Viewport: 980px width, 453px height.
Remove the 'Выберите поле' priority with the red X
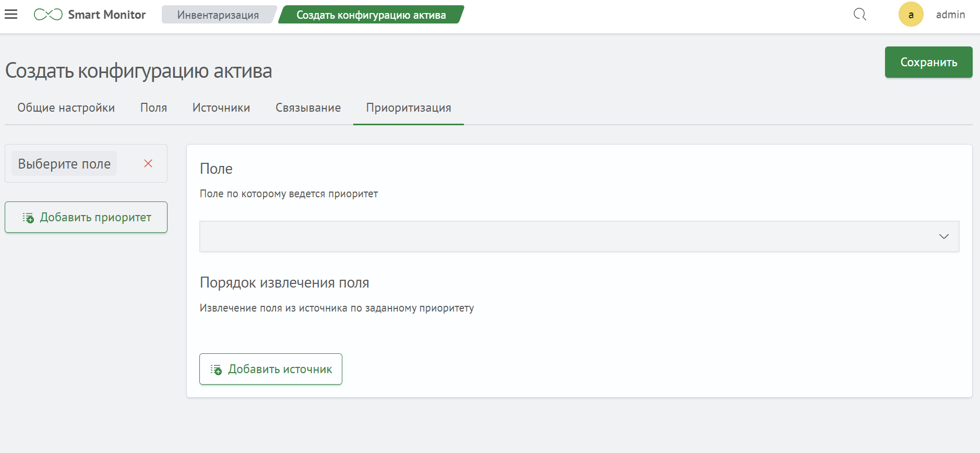148,163
